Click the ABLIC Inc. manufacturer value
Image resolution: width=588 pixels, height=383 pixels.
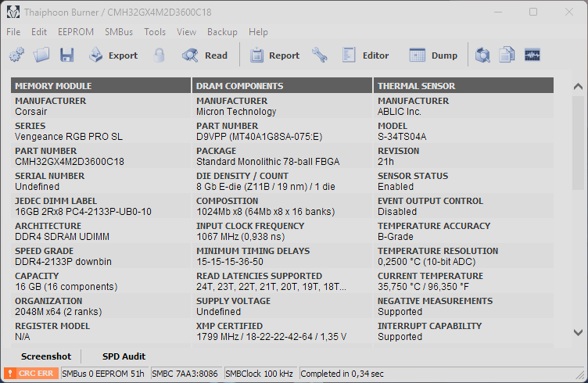point(400,112)
